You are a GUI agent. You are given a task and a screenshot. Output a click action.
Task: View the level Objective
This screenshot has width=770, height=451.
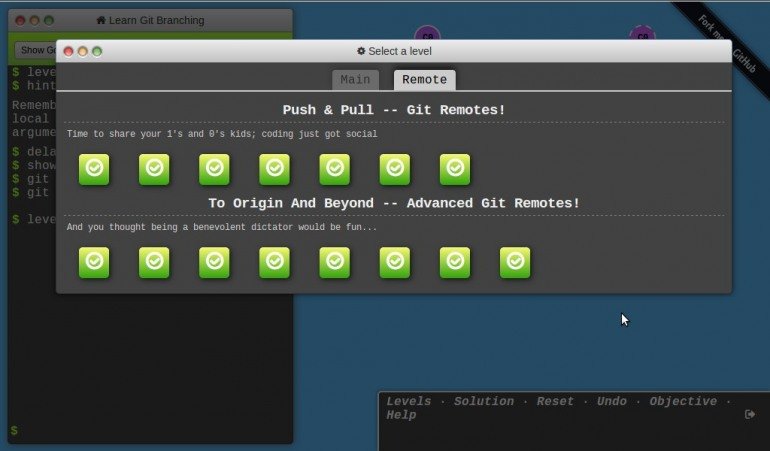[x=683, y=401]
